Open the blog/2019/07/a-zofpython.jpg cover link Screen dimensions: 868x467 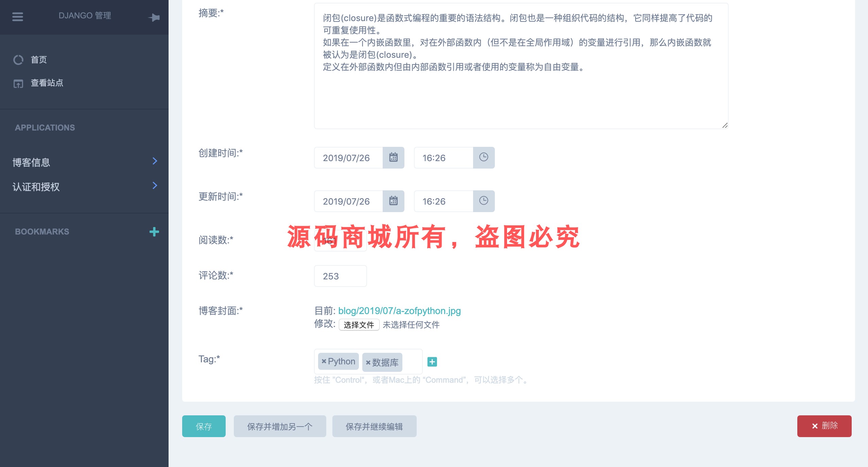pyautogui.click(x=399, y=311)
